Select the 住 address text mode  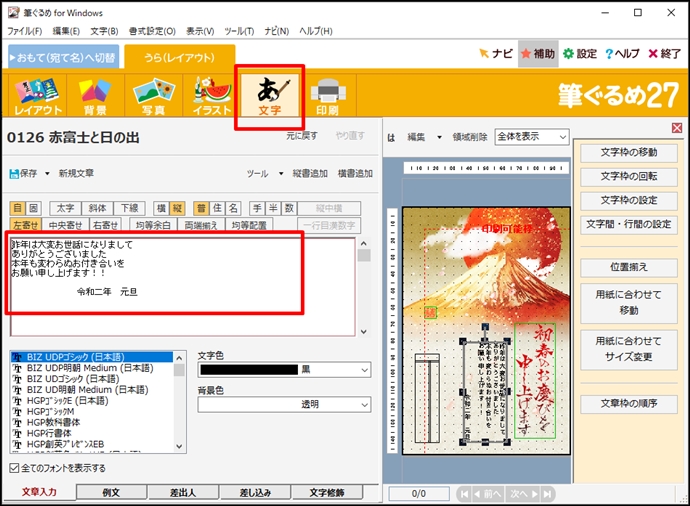217,208
